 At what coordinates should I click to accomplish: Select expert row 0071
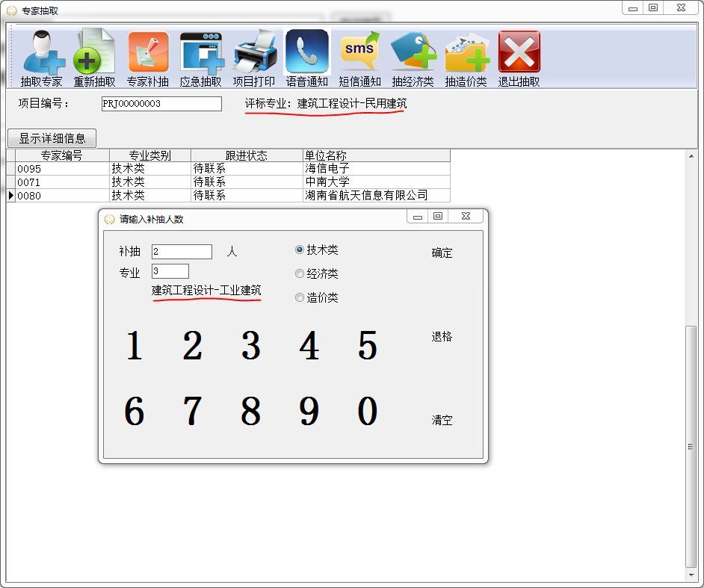tap(229, 182)
